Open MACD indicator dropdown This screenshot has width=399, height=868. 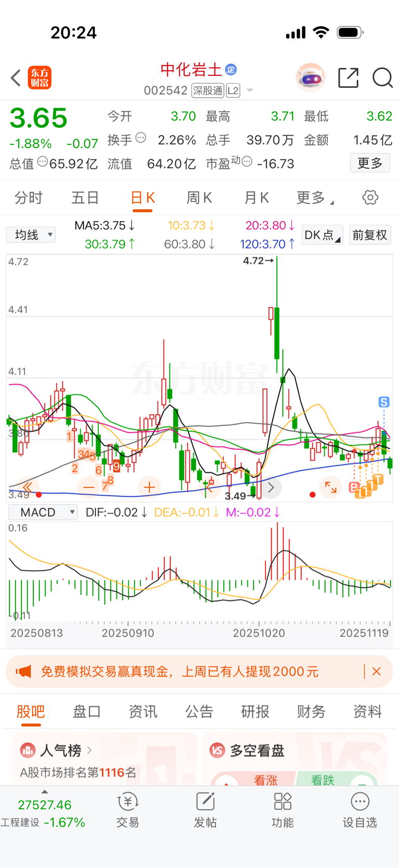tap(43, 512)
